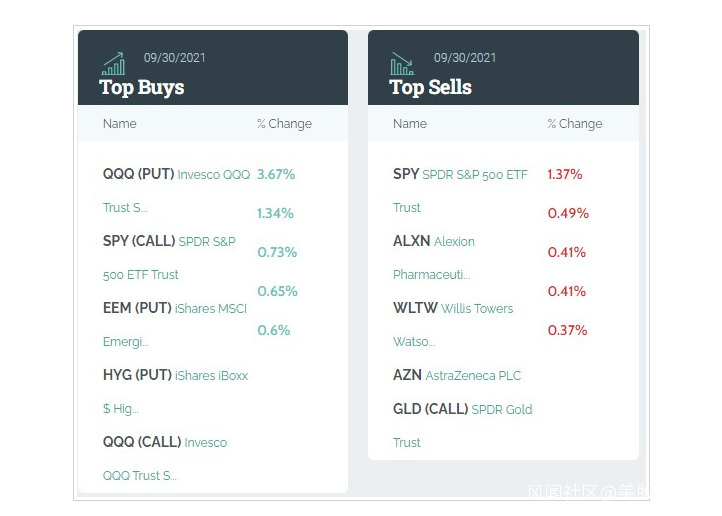
Task: Click the 3.67% change value in Top Buys
Action: tap(276, 174)
